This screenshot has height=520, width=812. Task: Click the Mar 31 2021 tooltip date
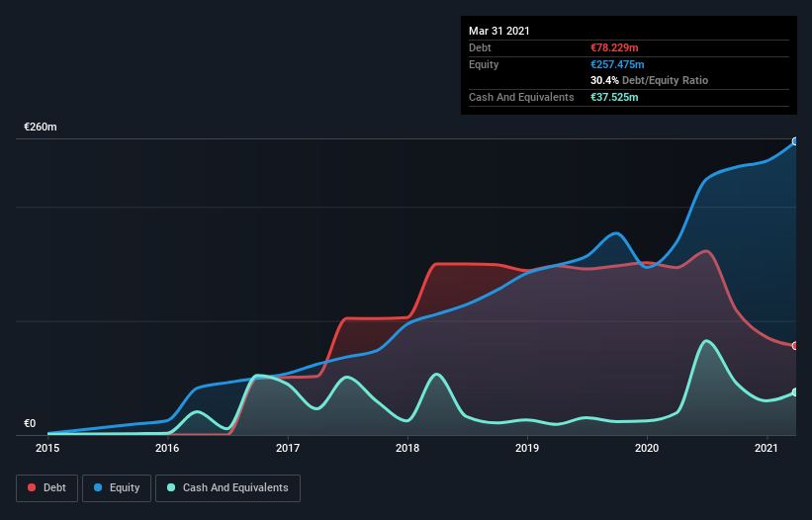tap(499, 31)
